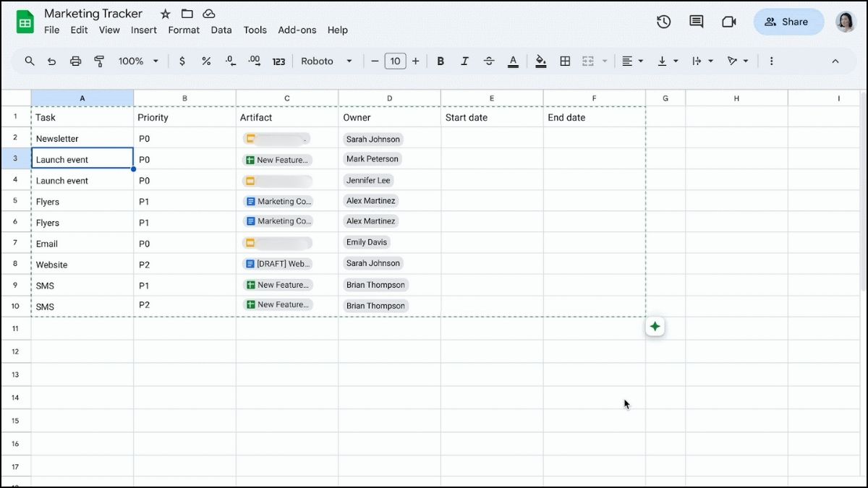Open the Format menu
Viewport: 868px width, 488px height.
tap(184, 30)
